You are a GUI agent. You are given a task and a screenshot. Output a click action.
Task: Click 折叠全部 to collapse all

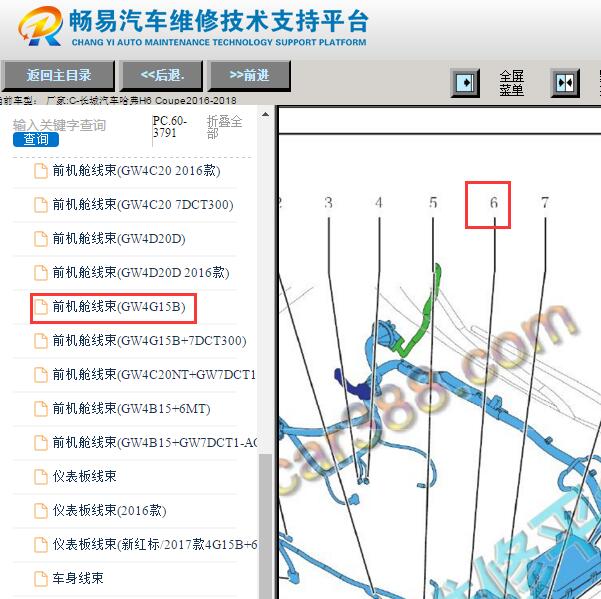[x=224, y=127]
